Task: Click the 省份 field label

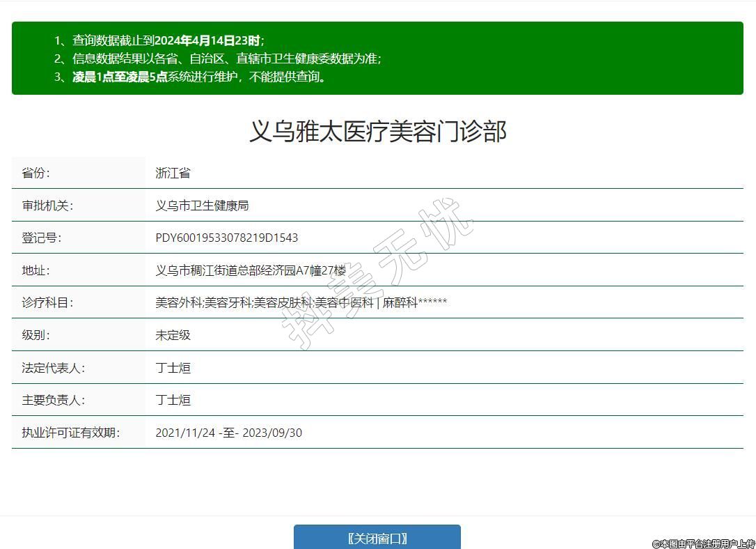Action: pyautogui.click(x=36, y=173)
